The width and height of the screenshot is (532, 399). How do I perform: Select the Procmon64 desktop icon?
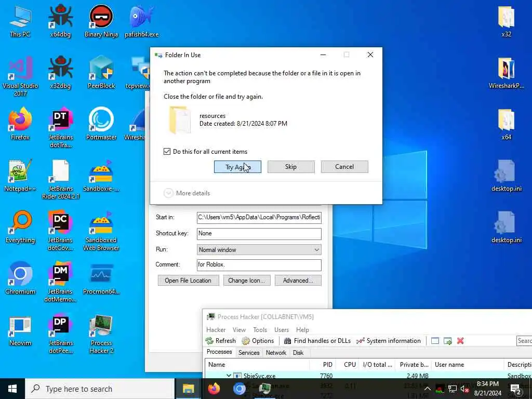coord(101,278)
